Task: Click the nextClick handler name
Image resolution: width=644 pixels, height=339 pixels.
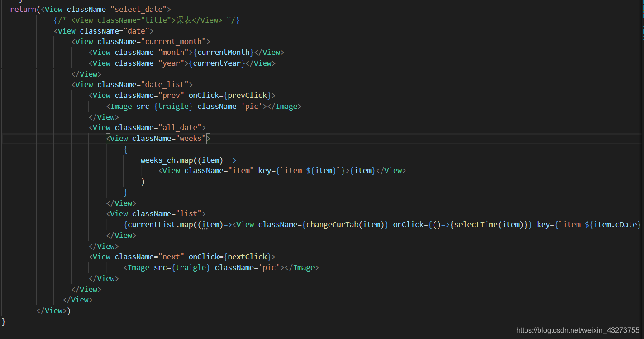Action: click(247, 257)
